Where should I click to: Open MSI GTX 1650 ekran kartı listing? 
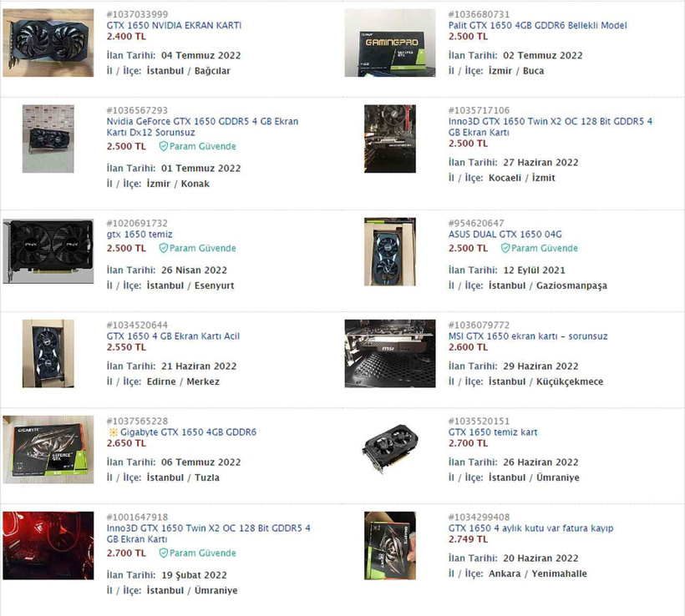point(528,336)
